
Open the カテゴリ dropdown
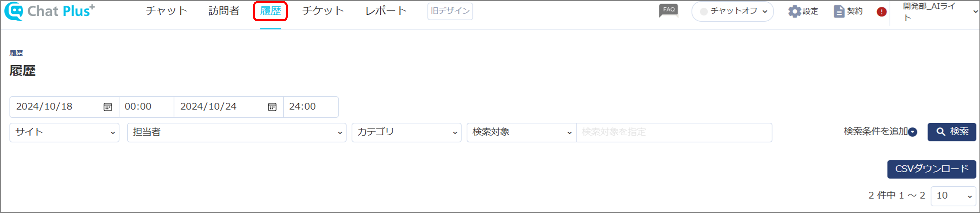tap(406, 132)
